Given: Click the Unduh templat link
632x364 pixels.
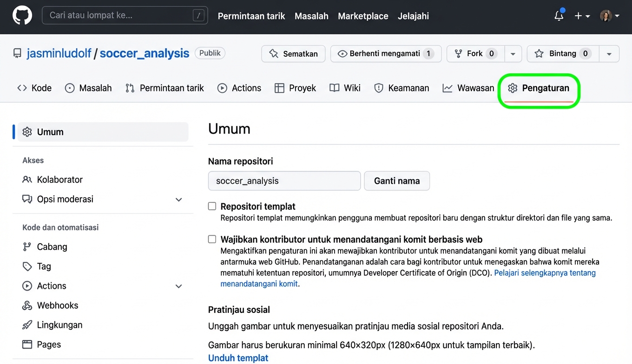Looking at the screenshot, I should (x=238, y=358).
